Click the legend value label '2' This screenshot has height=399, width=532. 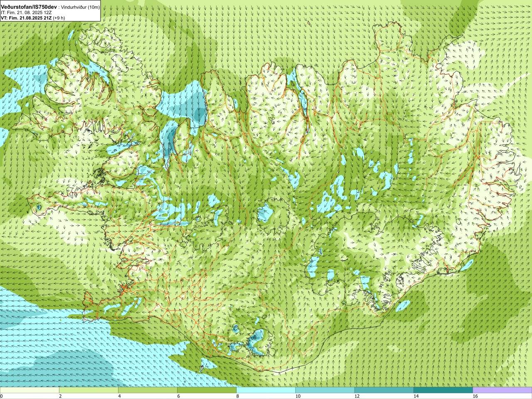click(x=60, y=396)
